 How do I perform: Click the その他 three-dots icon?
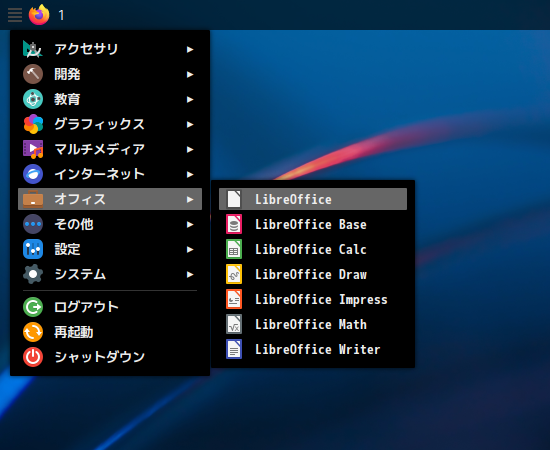[x=33, y=224]
